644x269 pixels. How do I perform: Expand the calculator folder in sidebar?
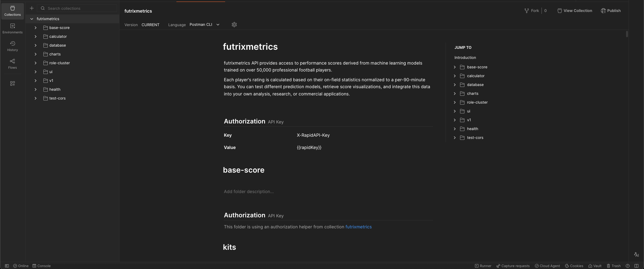tap(36, 37)
